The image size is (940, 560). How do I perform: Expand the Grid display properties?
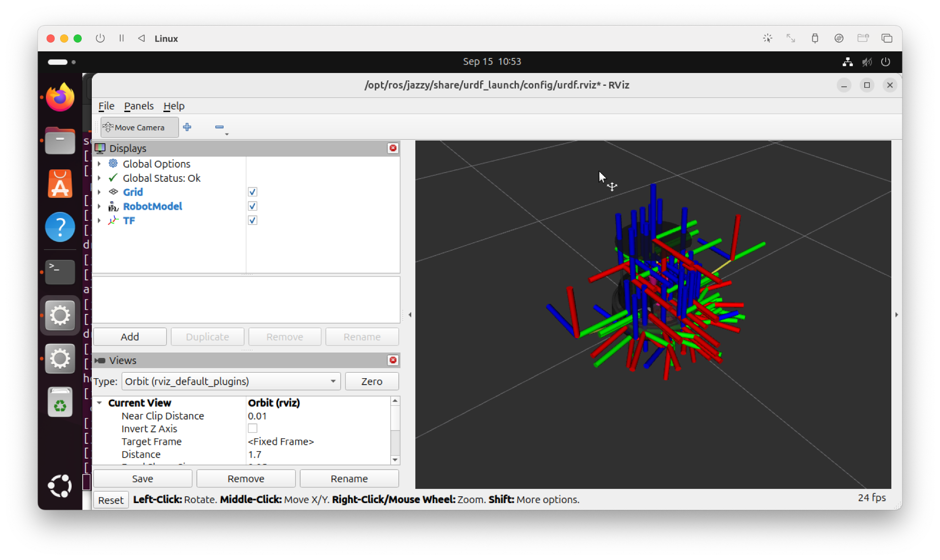99,192
